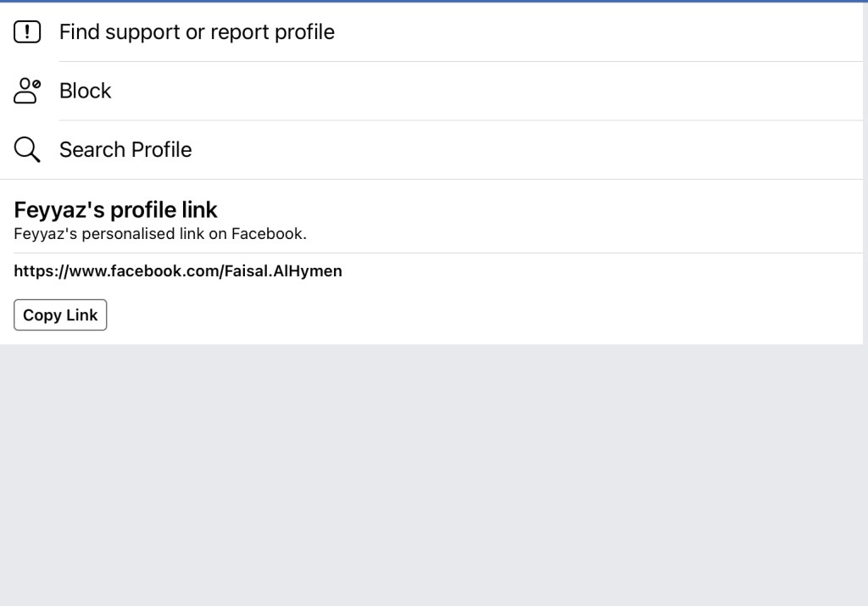Click blank white space right of Copy Link
868x606 pixels.
(x=424, y=315)
